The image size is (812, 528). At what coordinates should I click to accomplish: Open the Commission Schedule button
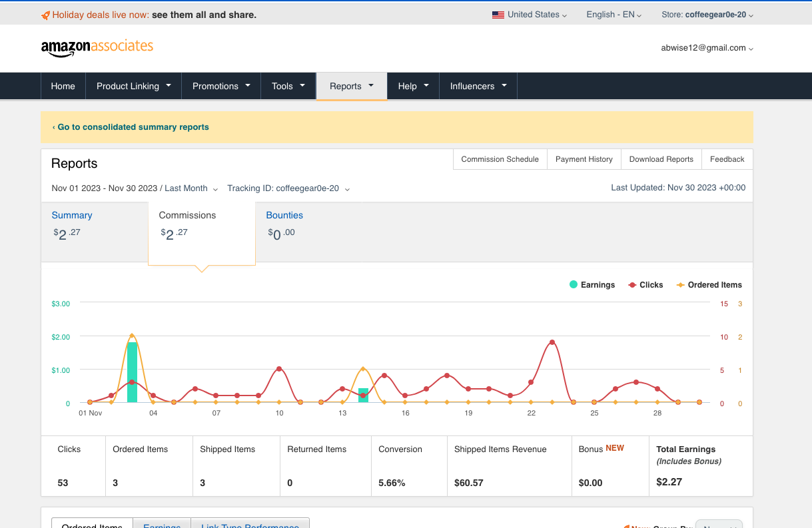pos(500,159)
